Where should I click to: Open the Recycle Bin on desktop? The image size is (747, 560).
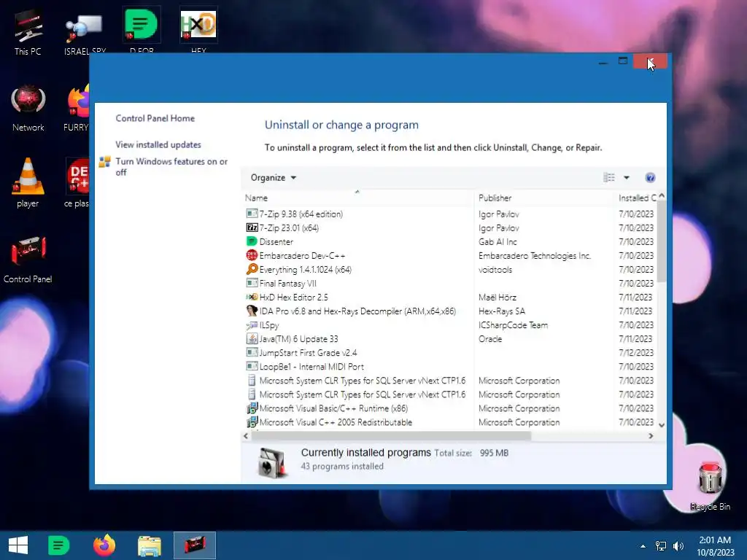[710, 486]
